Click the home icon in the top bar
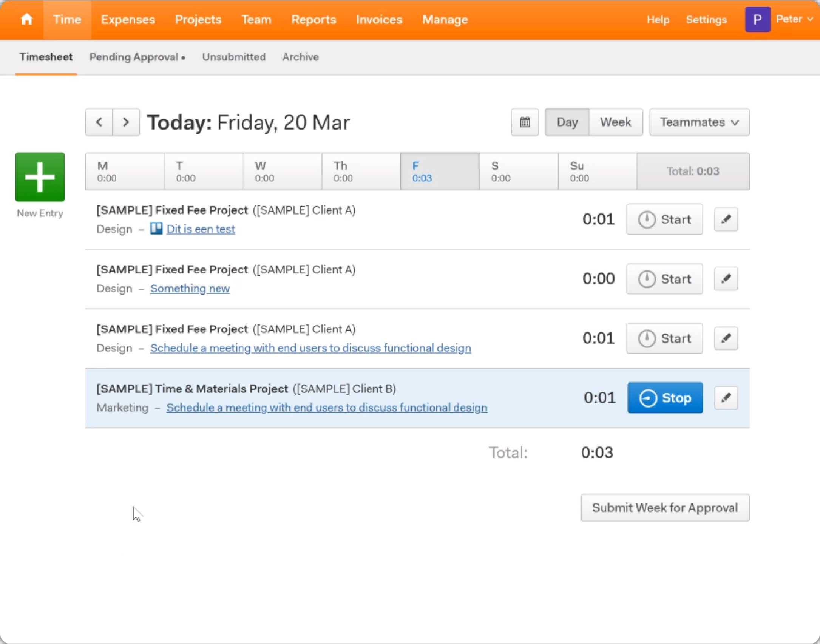The image size is (820, 644). point(26,19)
